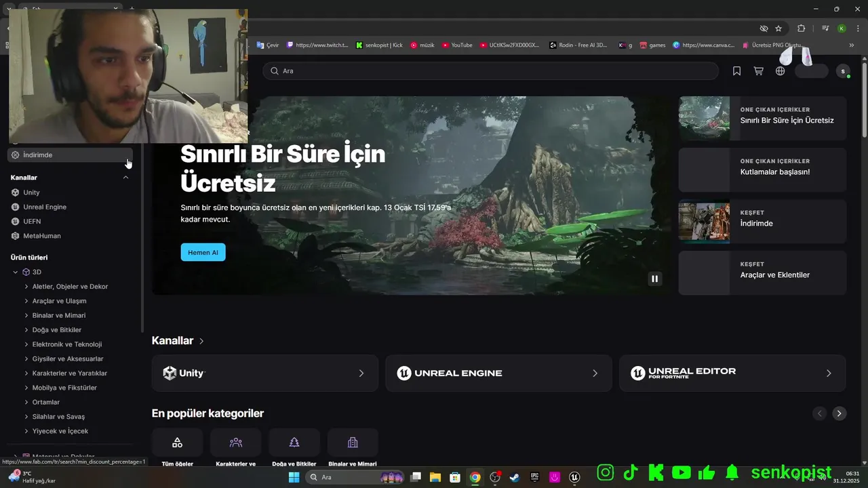Open Unreal Engine from taskbar

pyautogui.click(x=574, y=477)
